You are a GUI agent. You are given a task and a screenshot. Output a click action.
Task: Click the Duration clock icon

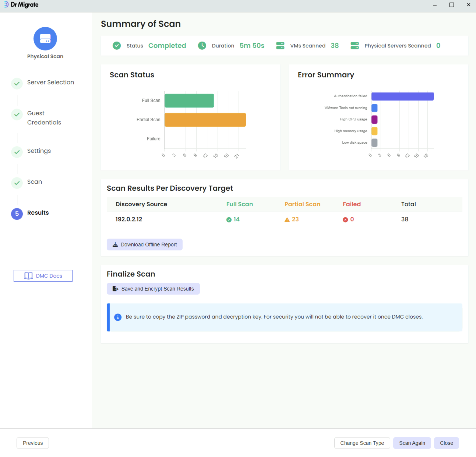click(202, 46)
